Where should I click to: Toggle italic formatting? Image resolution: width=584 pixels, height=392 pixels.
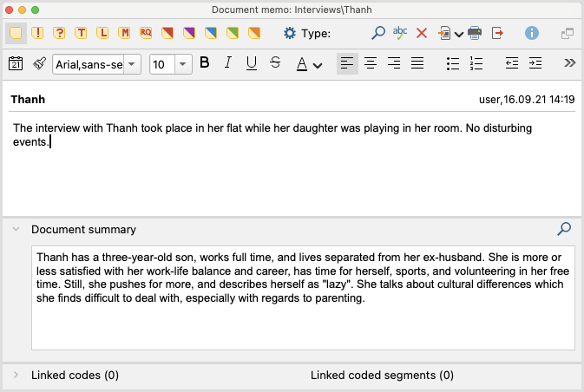click(228, 63)
